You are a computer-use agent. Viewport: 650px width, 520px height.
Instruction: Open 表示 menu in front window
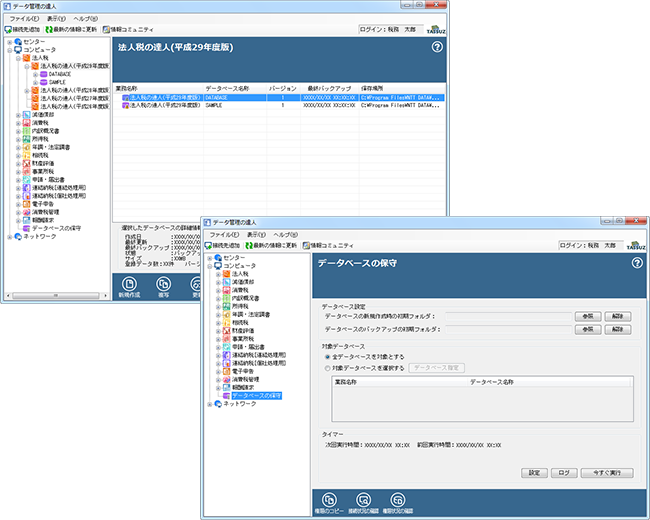(x=256, y=235)
